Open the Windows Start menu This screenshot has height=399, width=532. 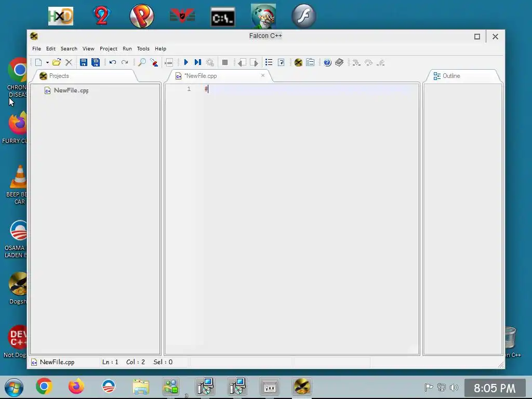(x=14, y=387)
